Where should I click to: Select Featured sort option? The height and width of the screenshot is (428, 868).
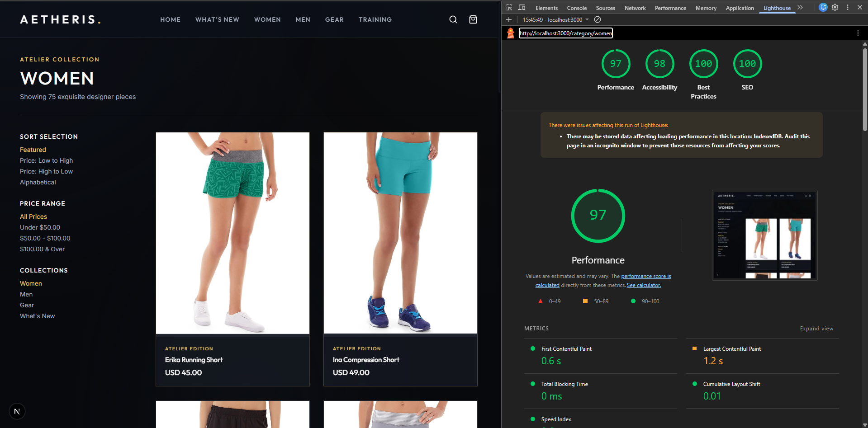[x=33, y=150]
